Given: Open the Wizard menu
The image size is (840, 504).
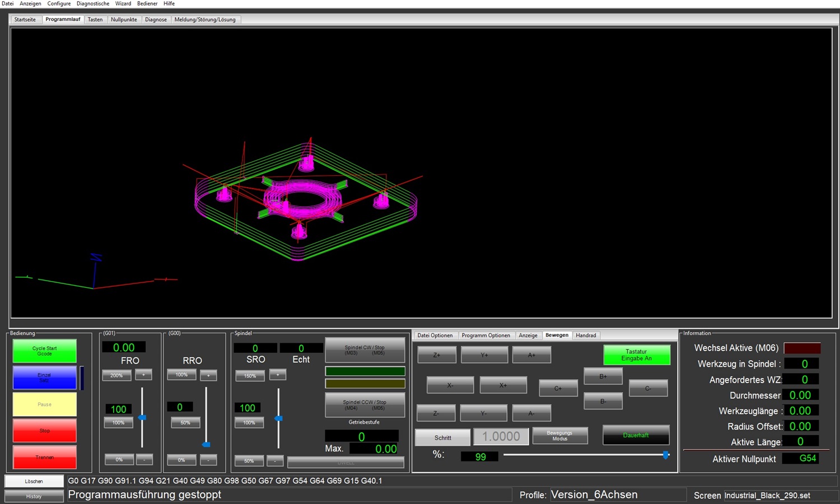Looking at the screenshot, I should [123, 3].
